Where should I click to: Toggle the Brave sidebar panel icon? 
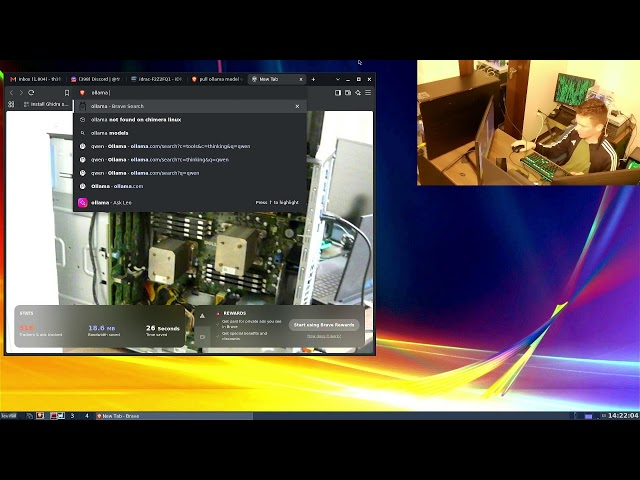pyautogui.click(x=338, y=93)
